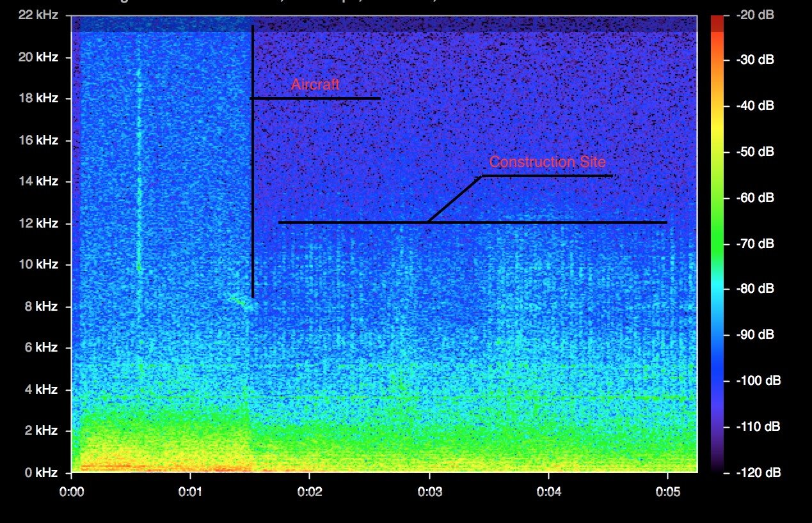Screen dimensions: 812x523
Task: Select the -90 dB scale label
Action: pyautogui.click(x=756, y=335)
